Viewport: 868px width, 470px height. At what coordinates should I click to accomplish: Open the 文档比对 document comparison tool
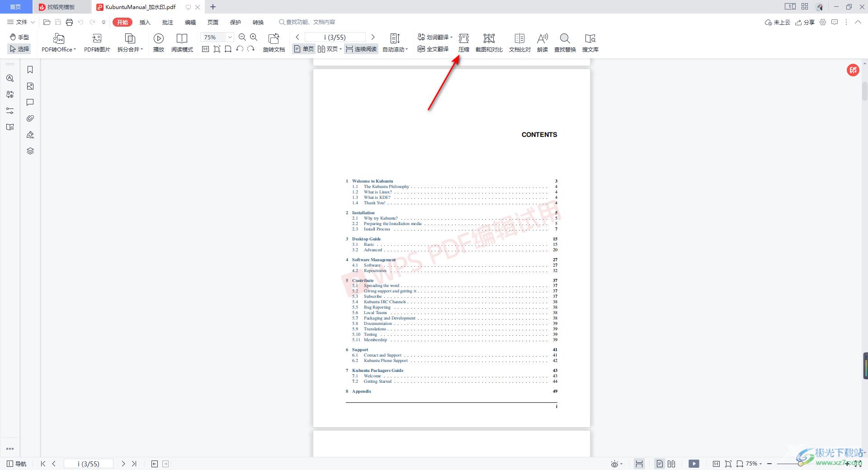pos(519,43)
